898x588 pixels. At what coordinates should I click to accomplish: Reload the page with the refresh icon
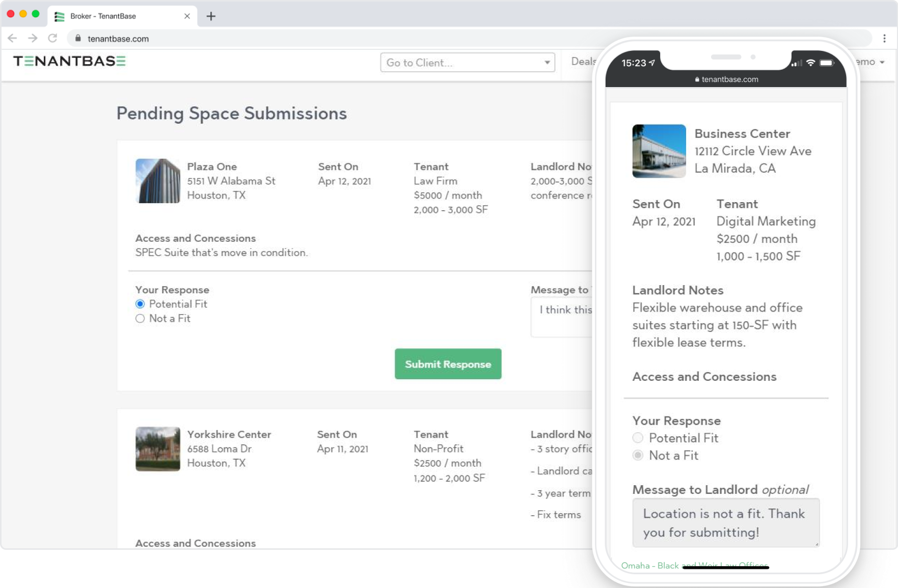(52, 38)
